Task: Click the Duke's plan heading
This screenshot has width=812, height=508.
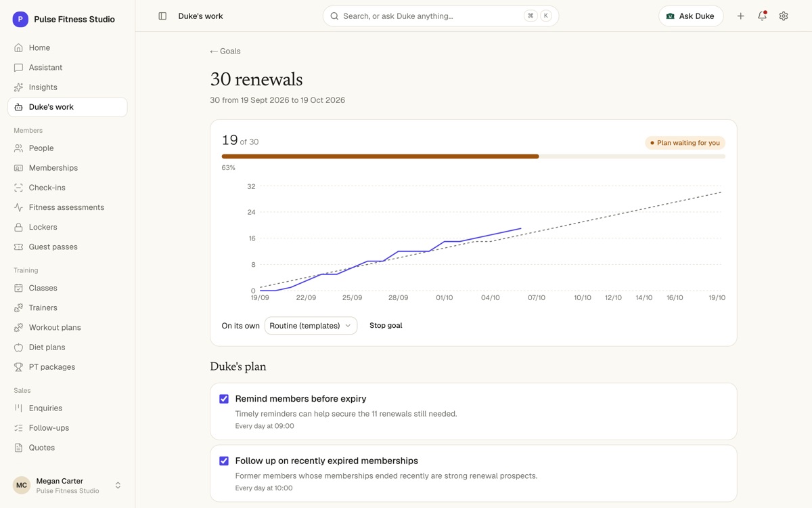Action: pyautogui.click(x=238, y=366)
